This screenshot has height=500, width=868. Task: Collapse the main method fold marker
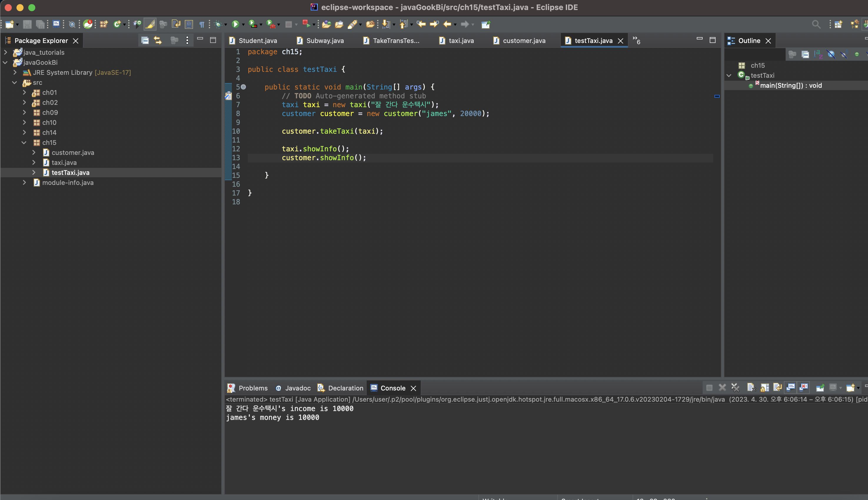tap(243, 87)
